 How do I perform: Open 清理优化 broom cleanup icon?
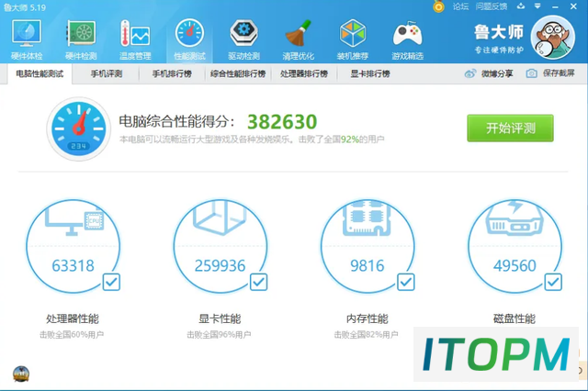[298, 34]
